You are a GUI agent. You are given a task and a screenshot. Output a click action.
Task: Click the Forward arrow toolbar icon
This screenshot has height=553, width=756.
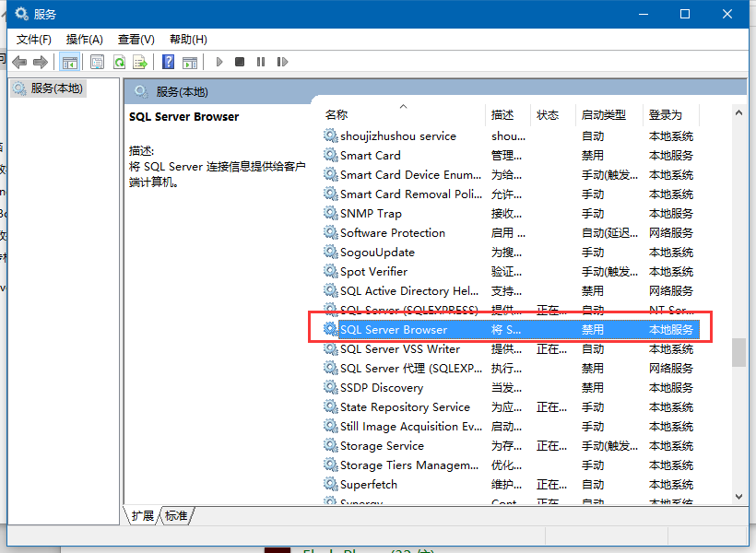(41, 62)
